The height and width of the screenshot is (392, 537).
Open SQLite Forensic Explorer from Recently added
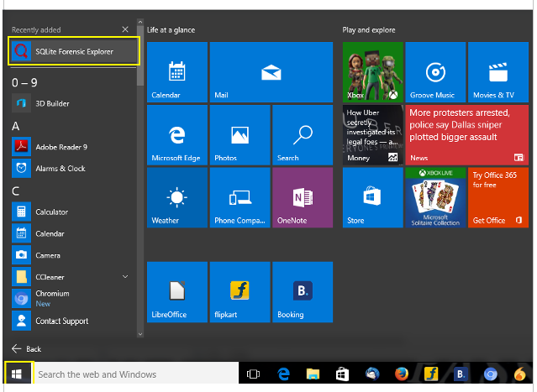[x=74, y=52]
